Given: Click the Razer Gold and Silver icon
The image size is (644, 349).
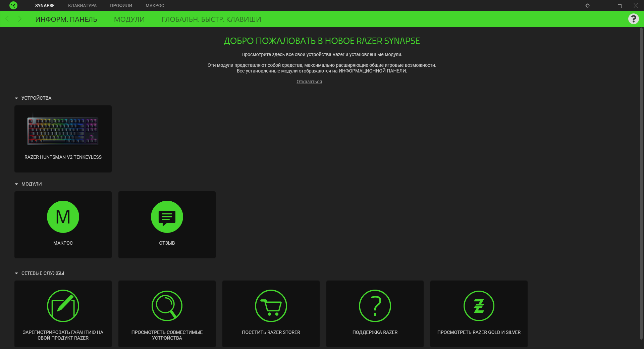Looking at the screenshot, I should 479,306.
